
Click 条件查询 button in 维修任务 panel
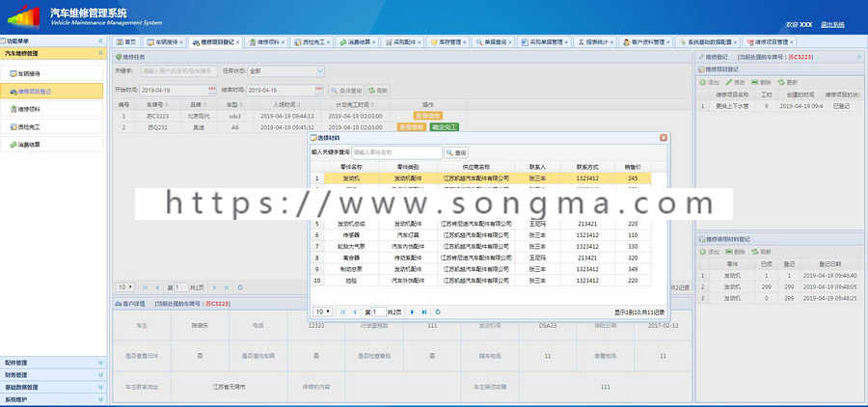coord(346,91)
